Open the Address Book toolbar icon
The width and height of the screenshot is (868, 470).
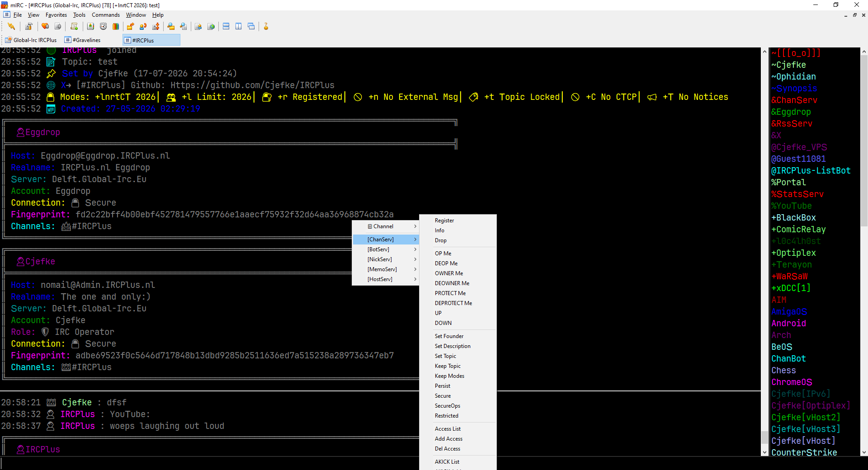[x=90, y=26]
